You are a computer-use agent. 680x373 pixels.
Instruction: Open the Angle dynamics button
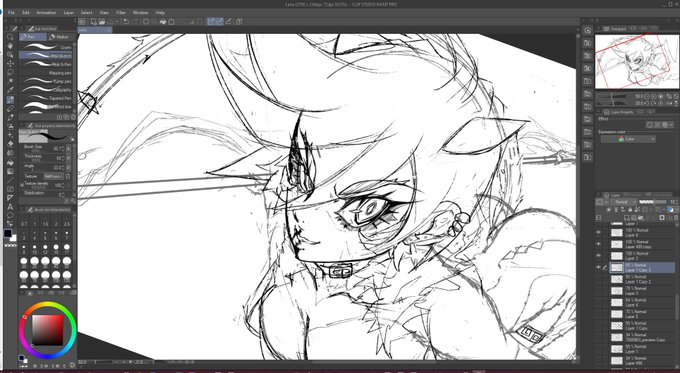point(68,167)
